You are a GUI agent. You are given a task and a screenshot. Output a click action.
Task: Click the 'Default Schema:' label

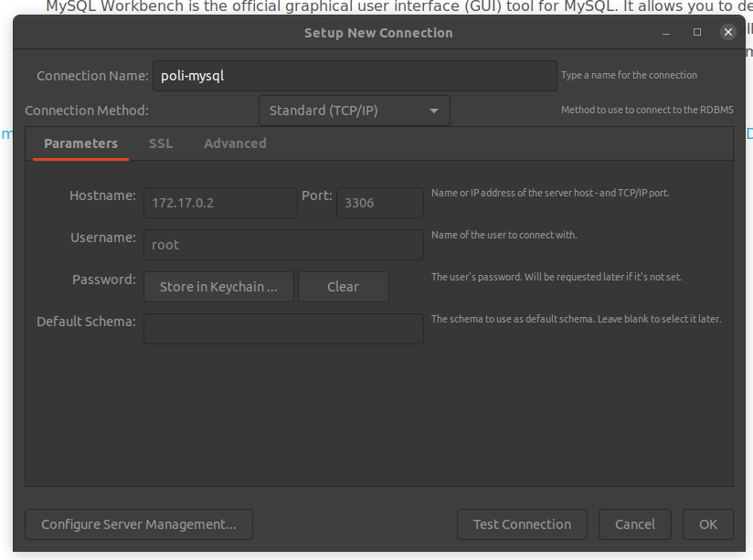tap(87, 322)
